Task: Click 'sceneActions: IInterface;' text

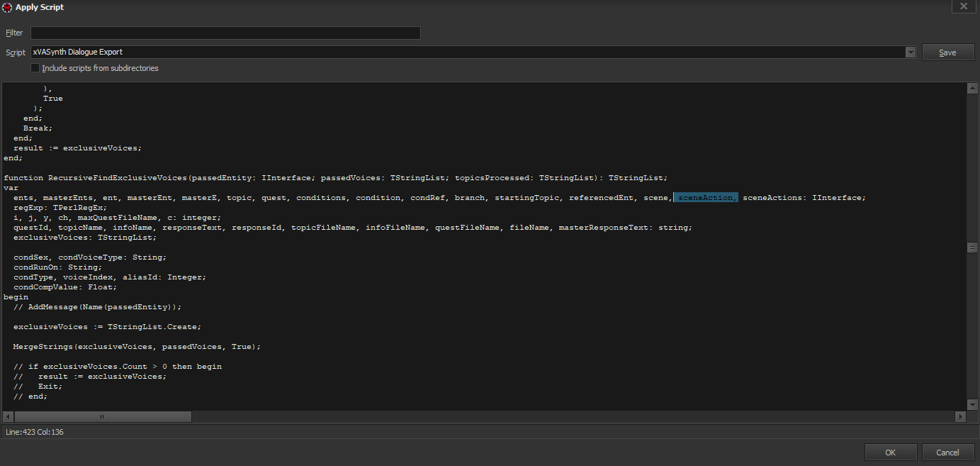Action: (804, 198)
